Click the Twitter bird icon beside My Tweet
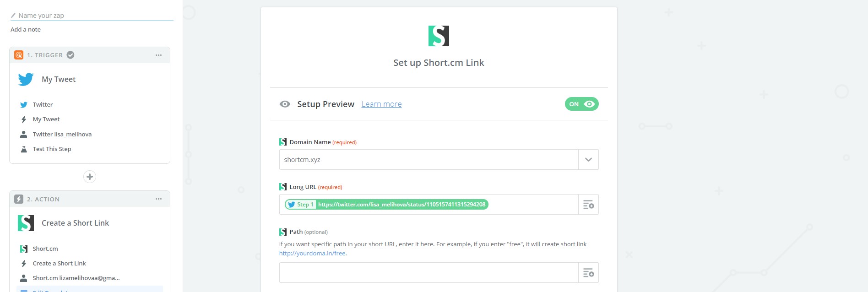This screenshot has height=292, width=868. click(x=26, y=79)
